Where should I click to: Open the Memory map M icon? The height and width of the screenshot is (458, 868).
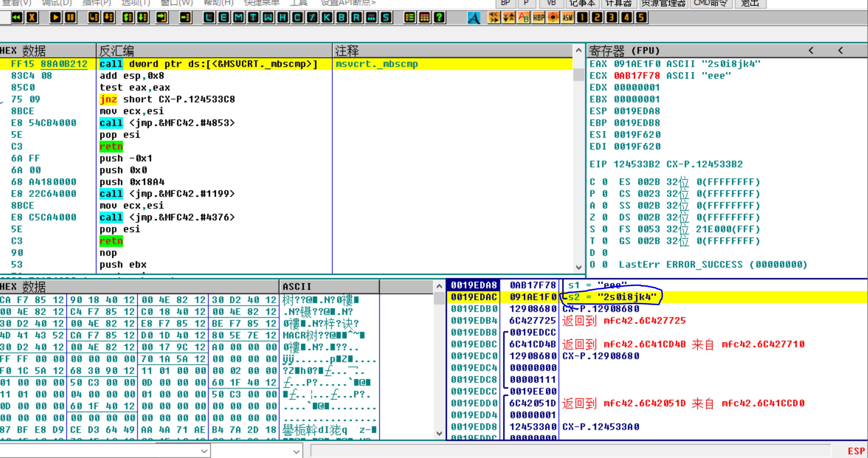coord(238,17)
